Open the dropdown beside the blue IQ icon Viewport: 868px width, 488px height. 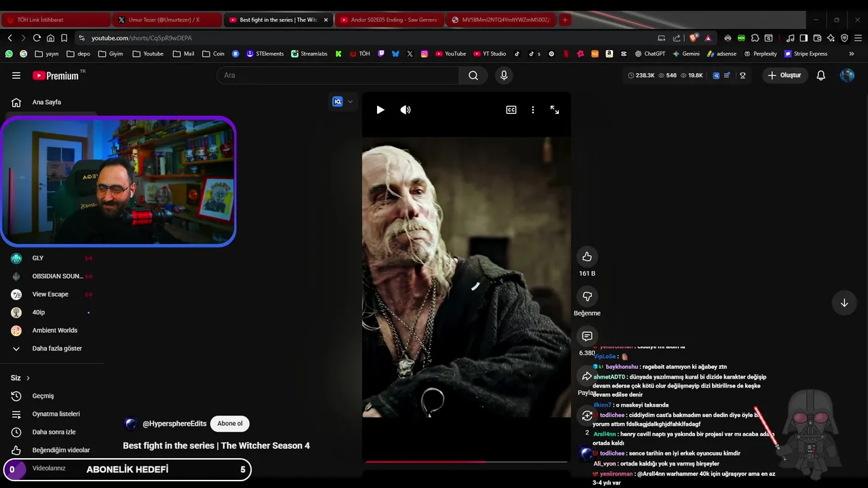coord(351,102)
